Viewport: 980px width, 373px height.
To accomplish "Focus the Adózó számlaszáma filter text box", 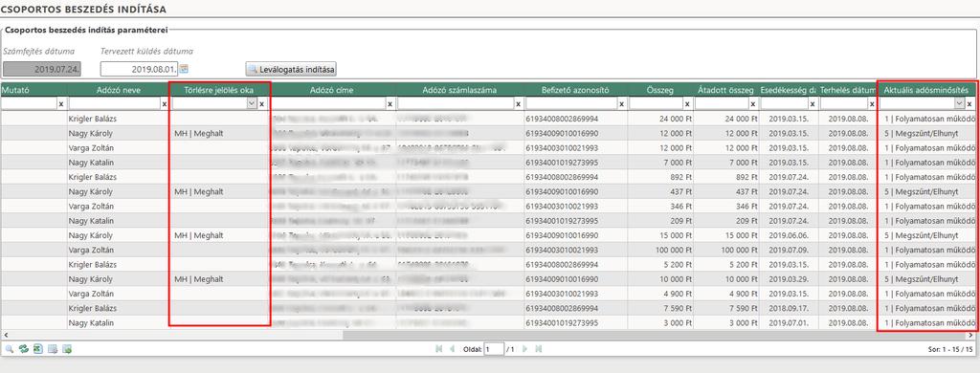I will [456, 103].
